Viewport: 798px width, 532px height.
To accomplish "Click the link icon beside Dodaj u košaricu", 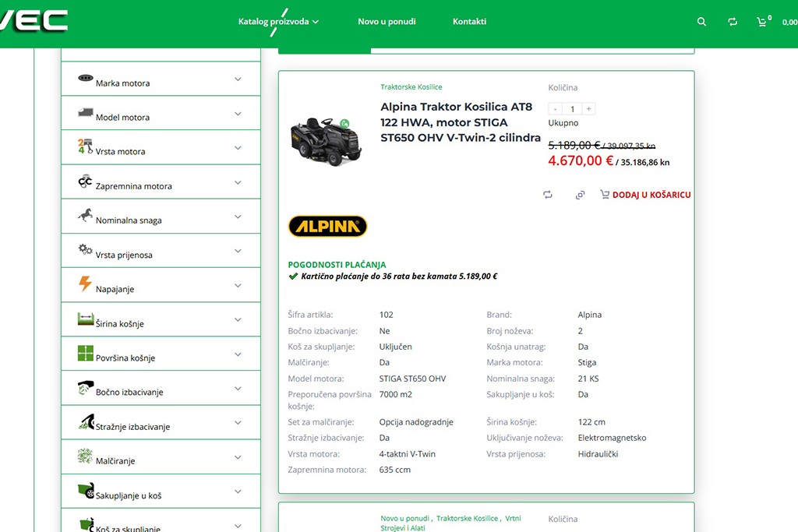I will (x=580, y=195).
